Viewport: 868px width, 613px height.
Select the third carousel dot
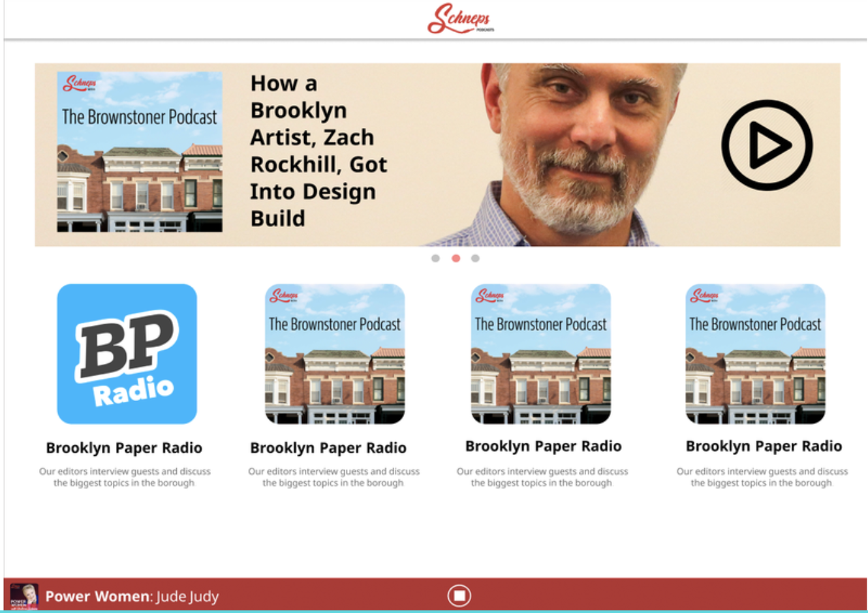coord(475,258)
